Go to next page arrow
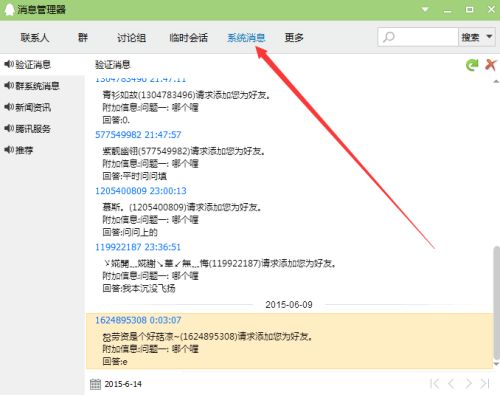This screenshot has height=395, width=500. (468, 384)
